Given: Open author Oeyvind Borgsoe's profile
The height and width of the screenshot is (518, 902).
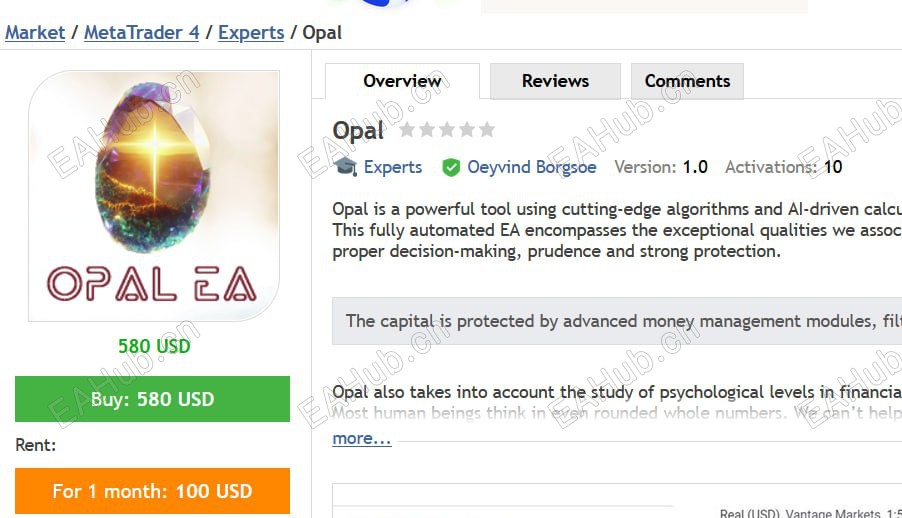Looking at the screenshot, I should tap(531, 167).
